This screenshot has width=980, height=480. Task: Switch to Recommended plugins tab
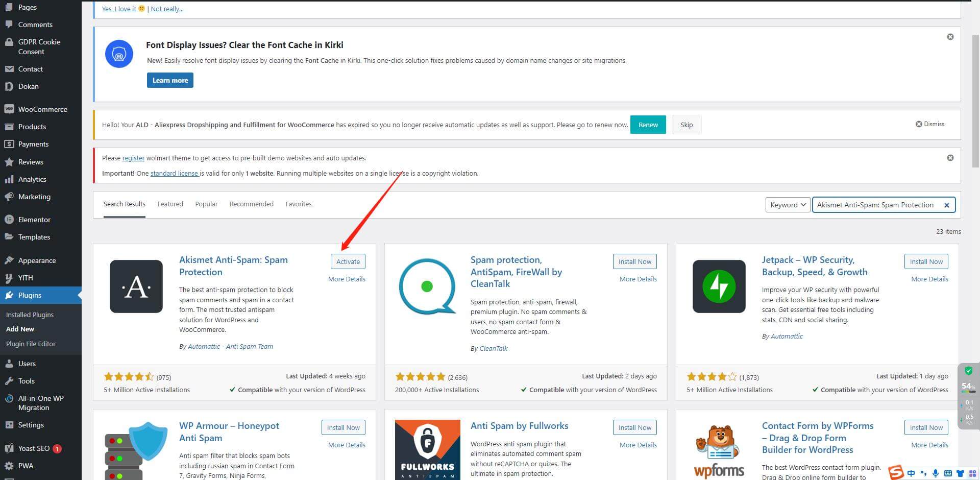pyautogui.click(x=252, y=204)
